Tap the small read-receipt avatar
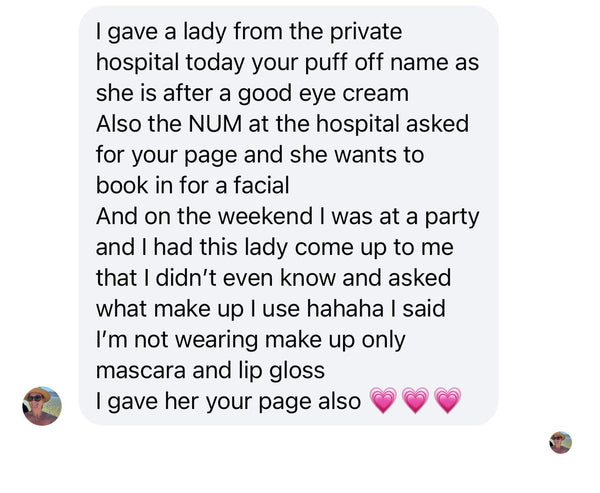600x493 pixels. coord(561,442)
